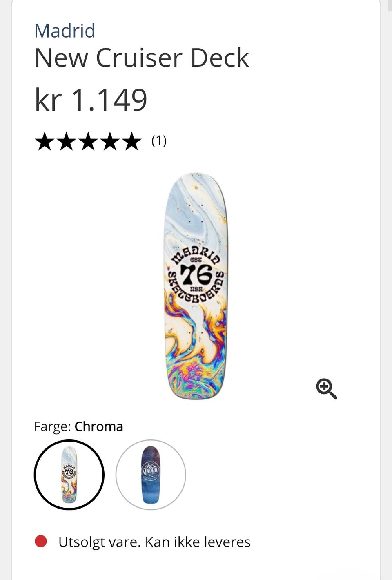Select the blue Madrid deck color swatch
This screenshot has height=580, width=392.
click(151, 475)
